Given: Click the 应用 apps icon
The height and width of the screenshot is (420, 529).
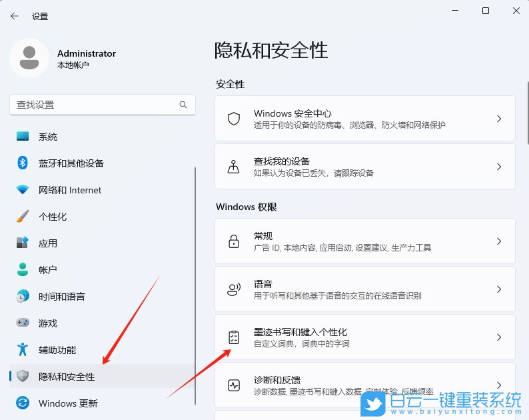Looking at the screenshot, I should pyautogui.click(x=23, y=243).
